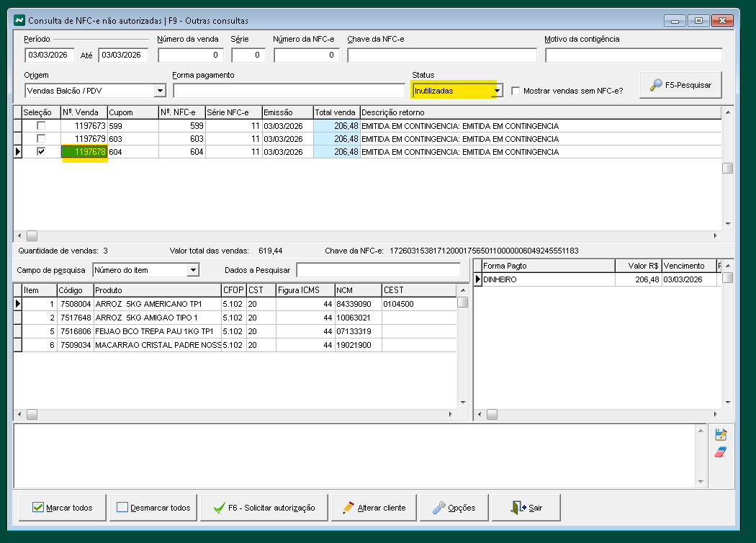This screenshot has height=543, width=756.
Task: Open Opções wrench button
Action: [454, 508]
